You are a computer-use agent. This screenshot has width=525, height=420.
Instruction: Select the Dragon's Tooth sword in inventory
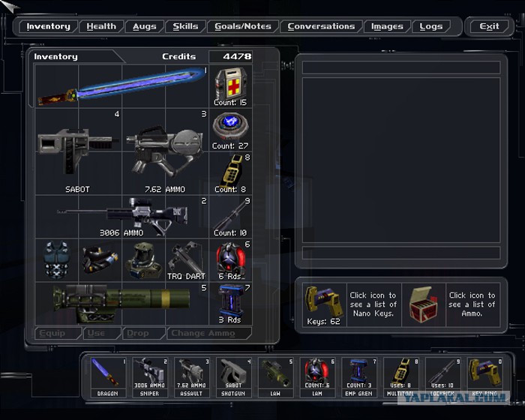(121, 86)
